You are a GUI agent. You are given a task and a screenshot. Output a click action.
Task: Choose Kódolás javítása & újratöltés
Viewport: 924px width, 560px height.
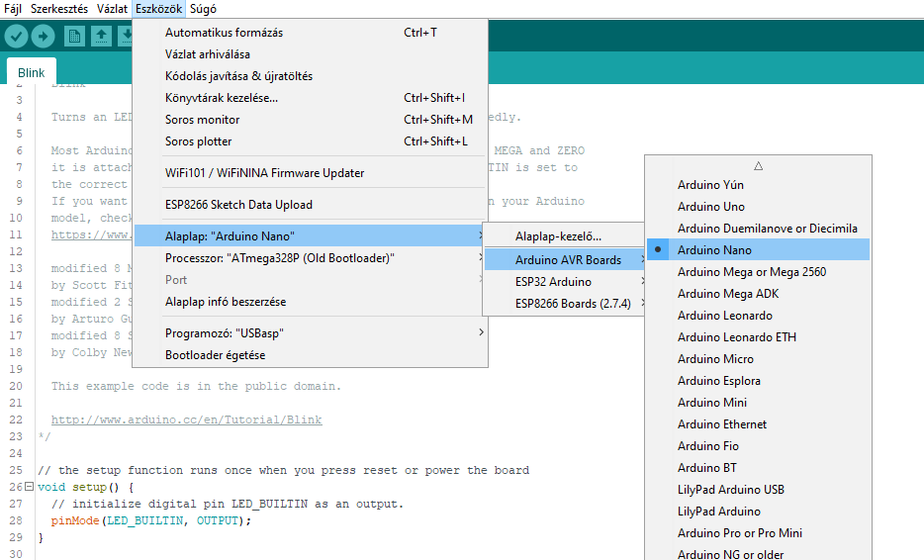(311, 76)
